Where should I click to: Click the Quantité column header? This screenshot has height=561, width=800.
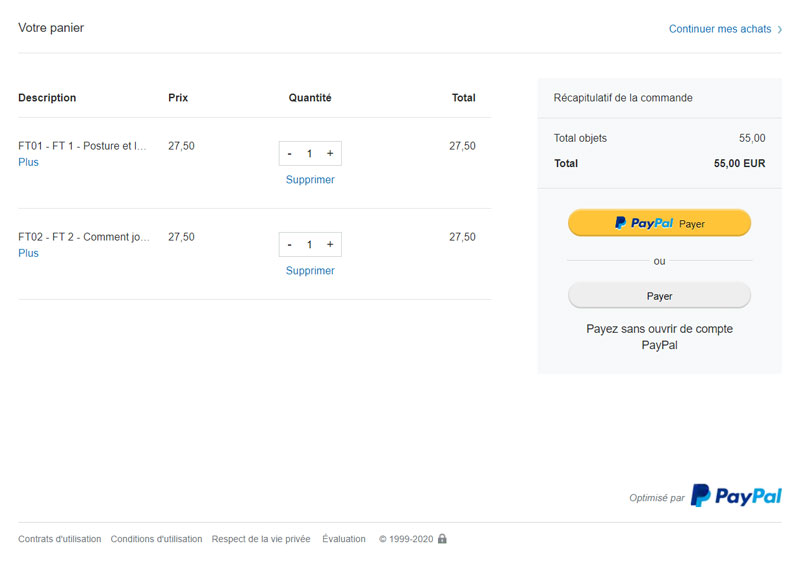click(310, 98)
